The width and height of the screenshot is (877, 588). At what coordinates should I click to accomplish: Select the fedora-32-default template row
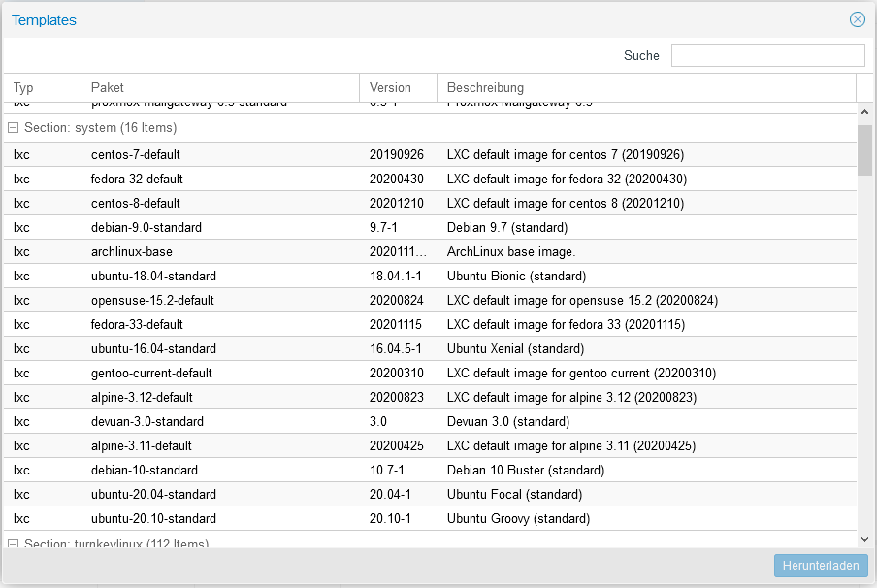[x=430, y=180]
